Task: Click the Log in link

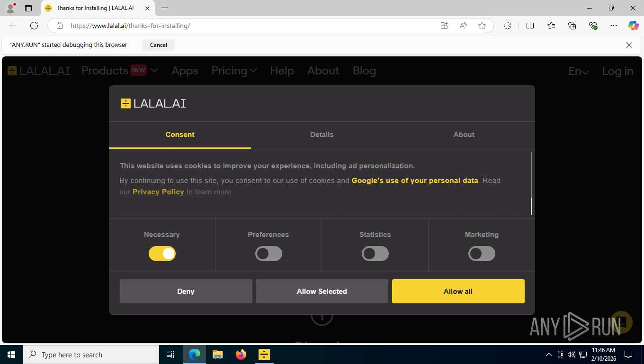Action: click(617, 71)
